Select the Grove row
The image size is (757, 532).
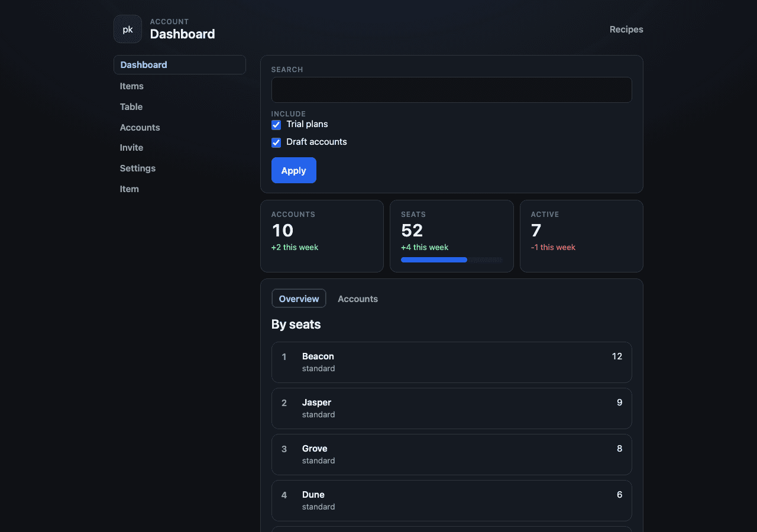pyautogui.click(x=452, y=455)
